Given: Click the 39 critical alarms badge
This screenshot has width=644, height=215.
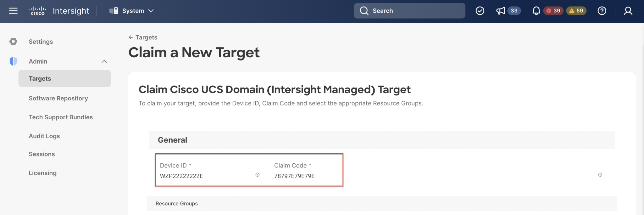Looking at the screenshot, I should pos(553,11).
